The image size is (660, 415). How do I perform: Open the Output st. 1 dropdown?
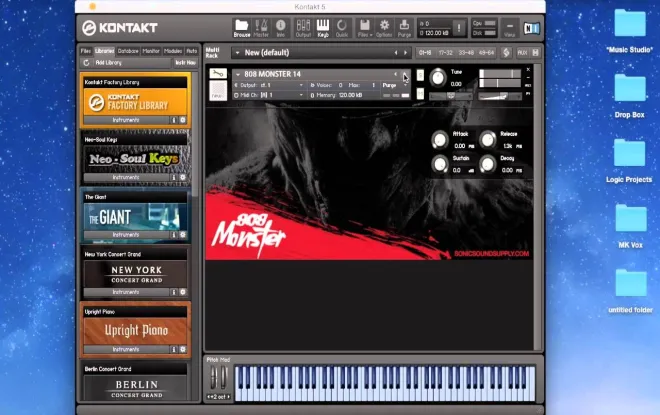[x=269, y=85]
